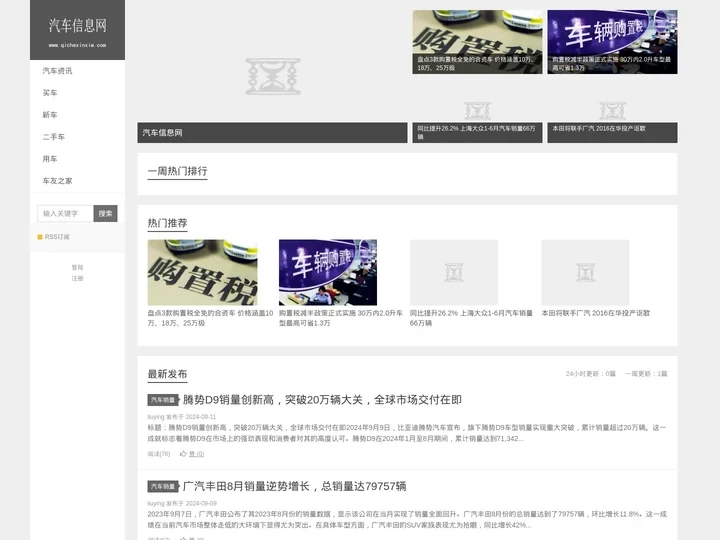Click the 最新发布 heading

167,374
